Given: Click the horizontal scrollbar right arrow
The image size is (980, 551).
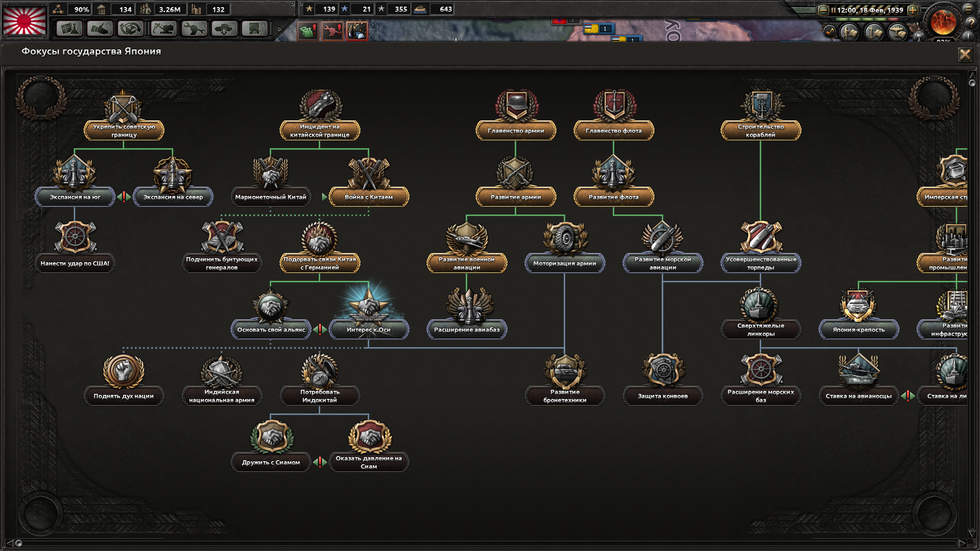Looking at the screenshot, I should 962,543.
